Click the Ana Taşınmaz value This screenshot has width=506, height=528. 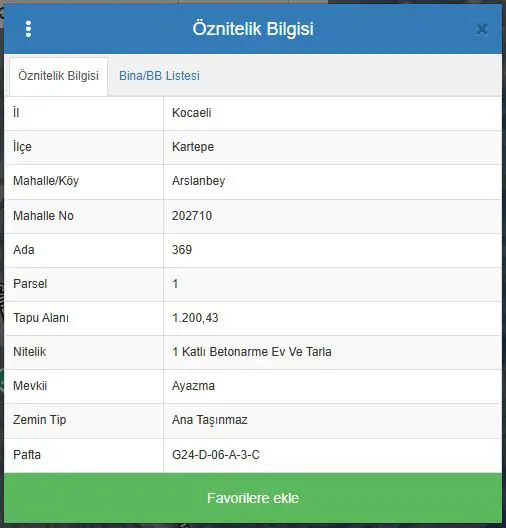210,420
